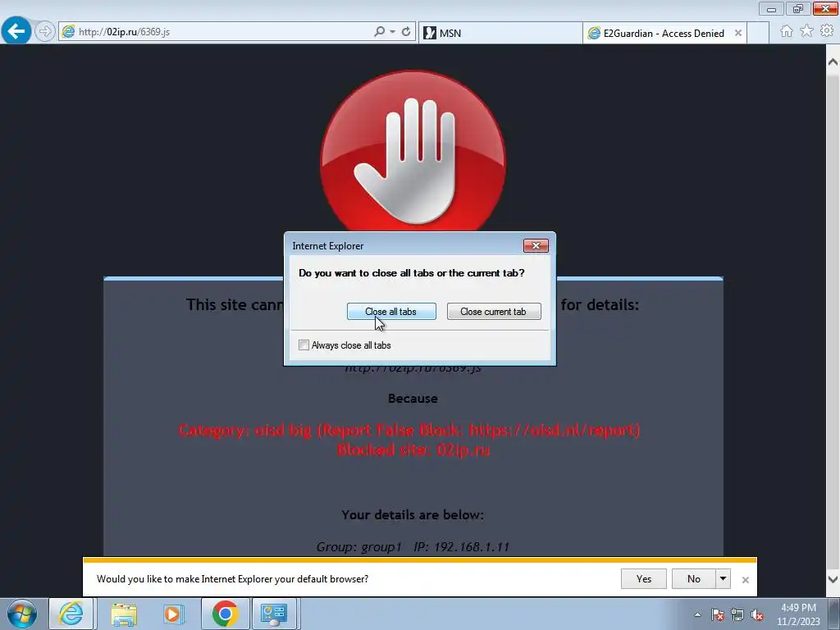This screenshot has width=840, height=630.
Task: Open the Windows Start menu
Action: pyautogui.click(x=22, y=614)
